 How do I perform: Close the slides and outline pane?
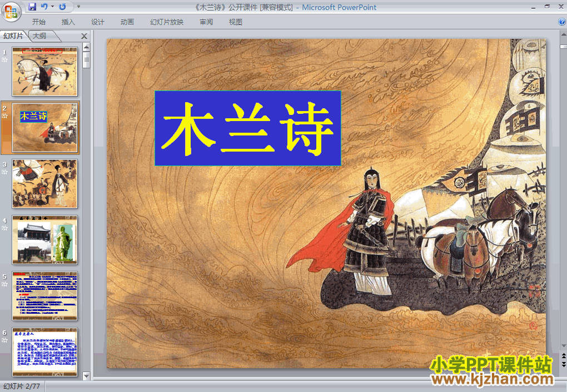(84, 36)
